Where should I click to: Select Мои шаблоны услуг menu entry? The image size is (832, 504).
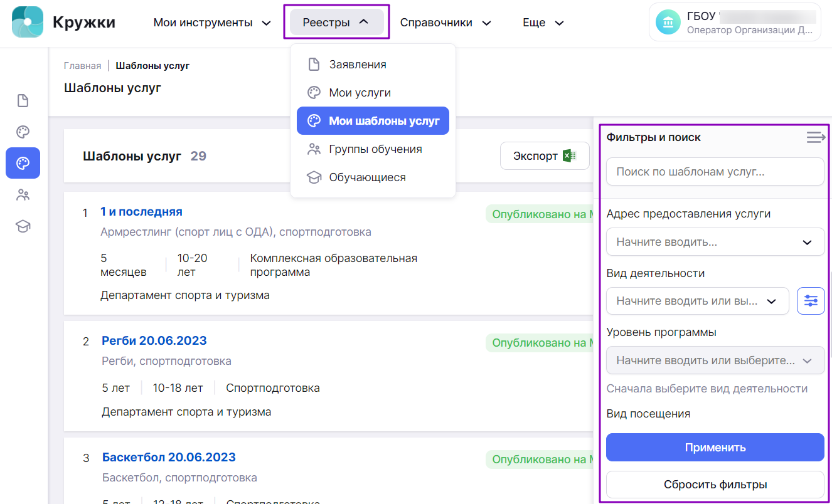pyautogui.click(x=373, y=121)
